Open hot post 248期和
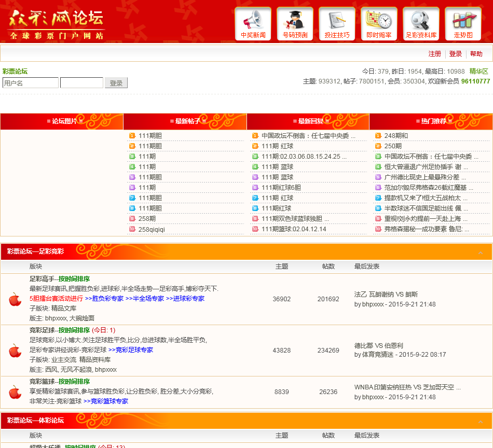The image size is (493, 448). tap(396, 136)
